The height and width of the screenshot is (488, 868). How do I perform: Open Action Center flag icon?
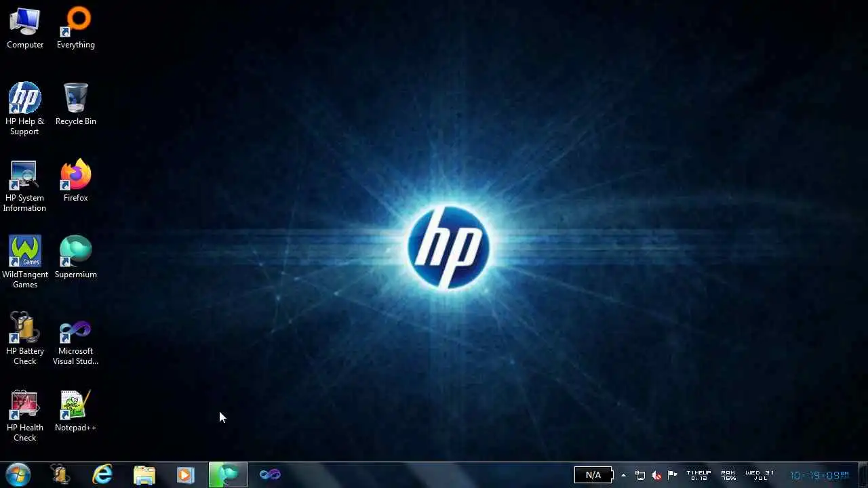click(x=672, y=475)
